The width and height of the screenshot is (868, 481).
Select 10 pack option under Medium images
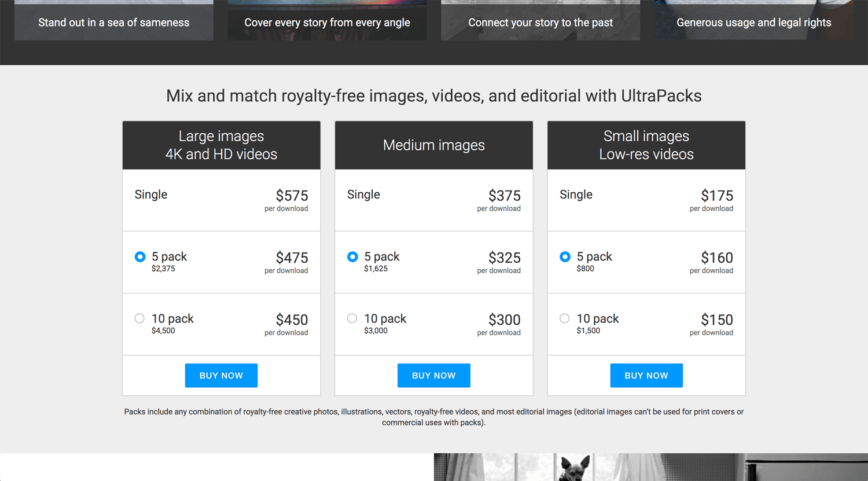[x=352, y=318]
